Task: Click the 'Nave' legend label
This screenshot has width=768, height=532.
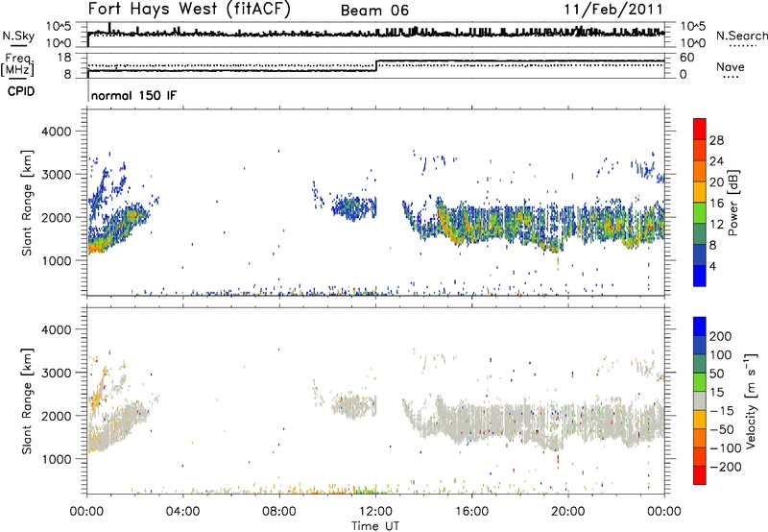Action: point(731,67)
